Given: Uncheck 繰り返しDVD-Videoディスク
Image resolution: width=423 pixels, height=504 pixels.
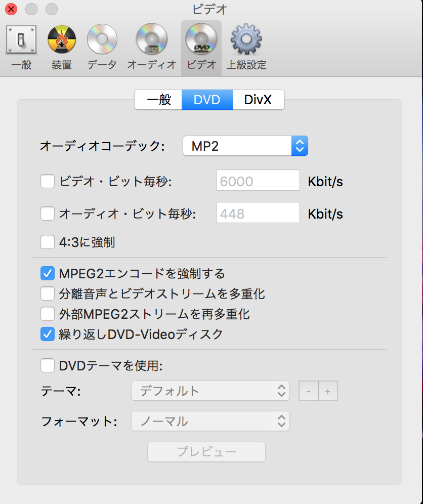Looking at the screenshot, I should point(48,334).
